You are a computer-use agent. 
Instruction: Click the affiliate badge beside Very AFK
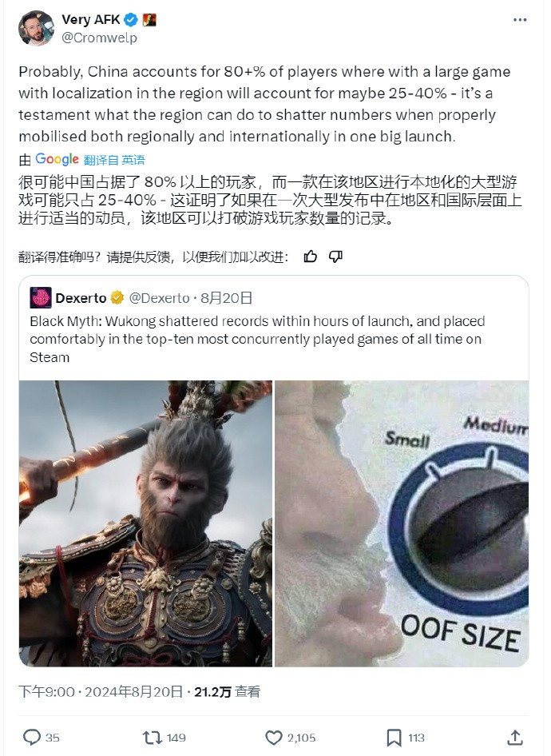click(x=149, y=20)
